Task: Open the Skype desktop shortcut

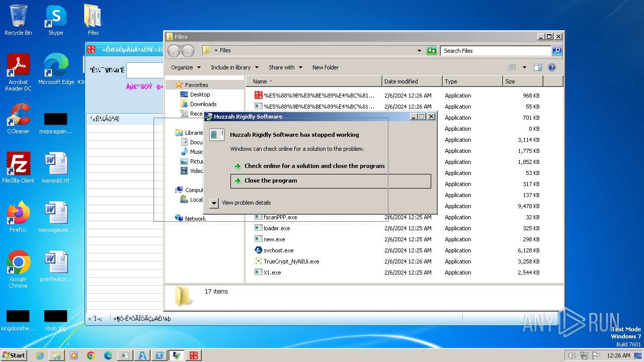Action: (x=56, y=20)
